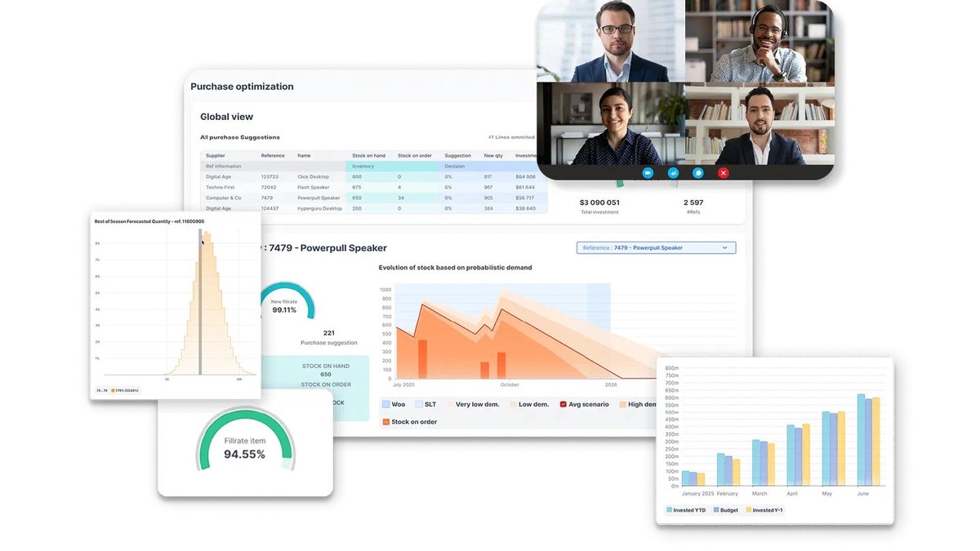The image size is (980, 551).
Task: Click the signal bars icon in the video call
Action: pyautogui.click(x=673, y=173)
